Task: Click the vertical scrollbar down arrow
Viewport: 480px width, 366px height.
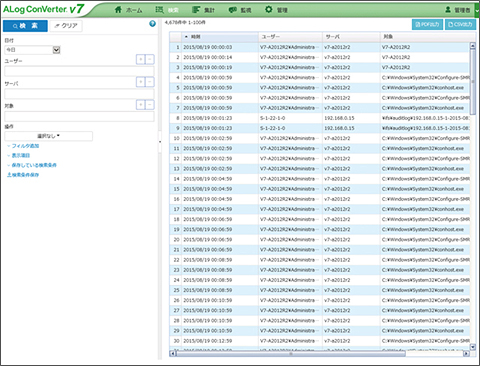Action: [473, 347]
